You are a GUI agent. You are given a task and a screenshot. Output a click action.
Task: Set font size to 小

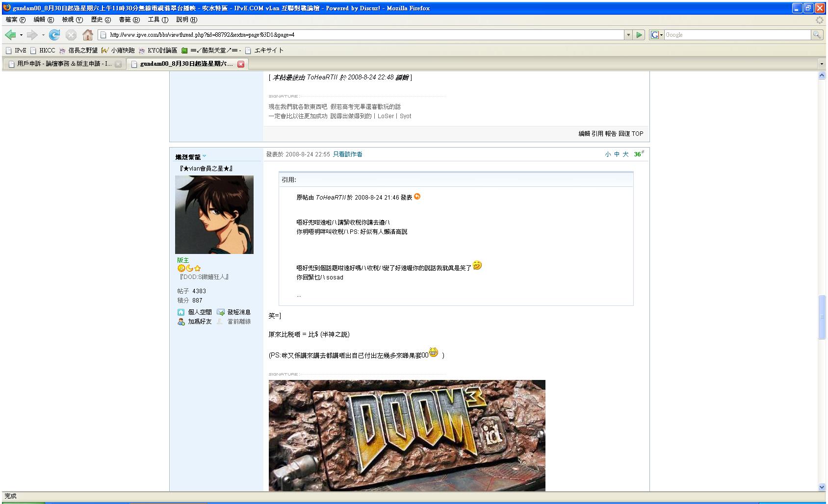pos(608,154)
